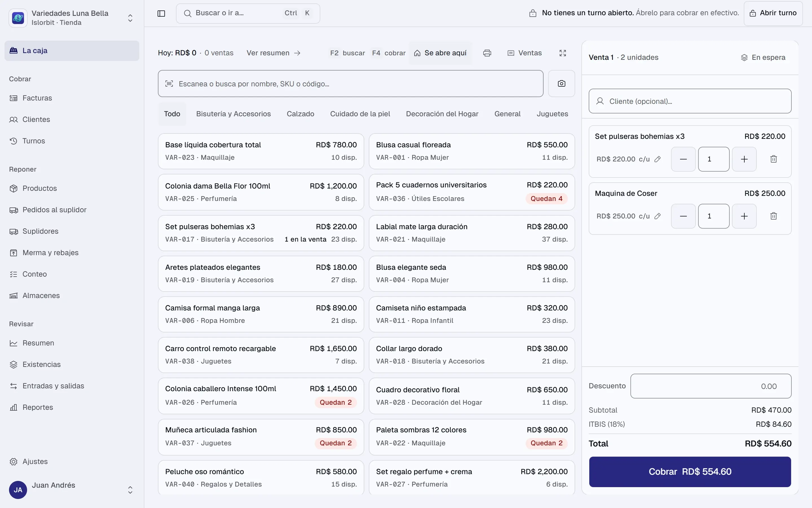Switch to Calzado category tab

tap(300, 114)
